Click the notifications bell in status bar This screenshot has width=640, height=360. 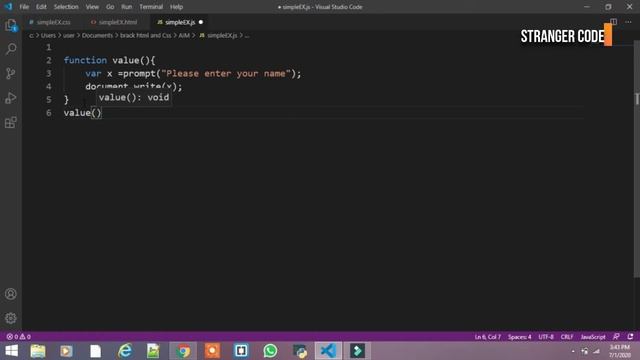(x=630, y=337)
